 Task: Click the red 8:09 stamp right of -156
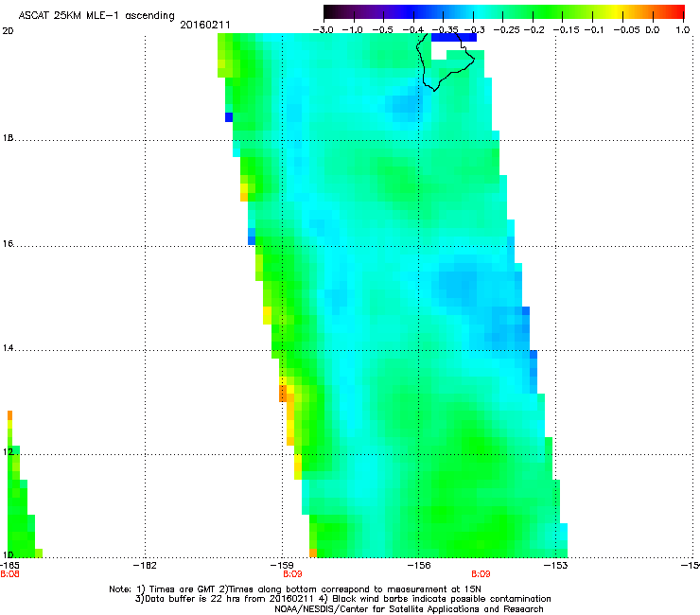pyautogui.click(x=481, y=574)
